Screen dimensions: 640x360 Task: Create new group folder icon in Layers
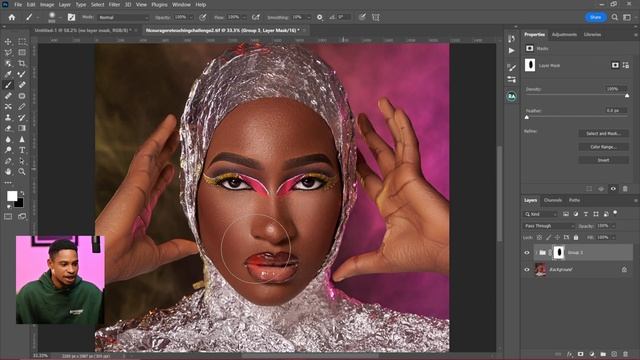(x=603, y=354)
